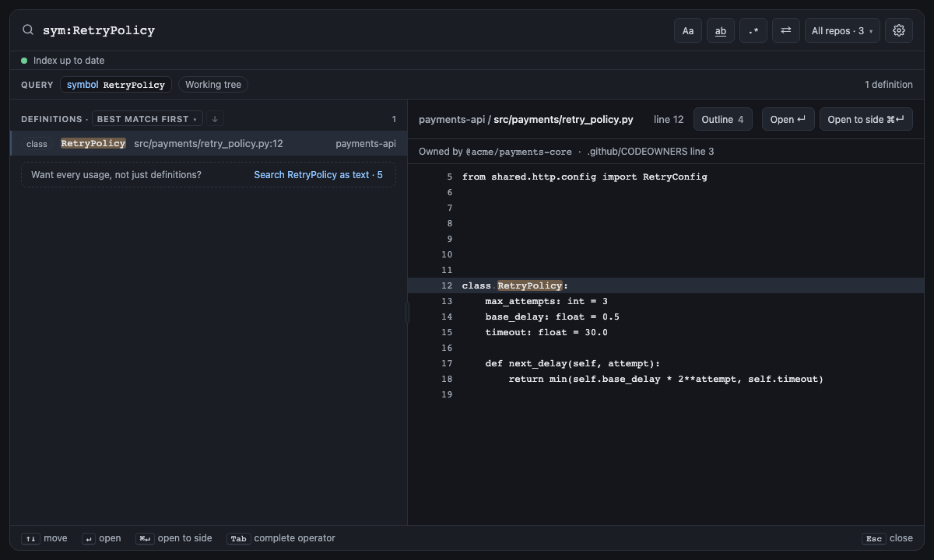934x560 pixels.
Task: Click the Index up to date status
Action: pyautogui.click(x=62, y=61)
